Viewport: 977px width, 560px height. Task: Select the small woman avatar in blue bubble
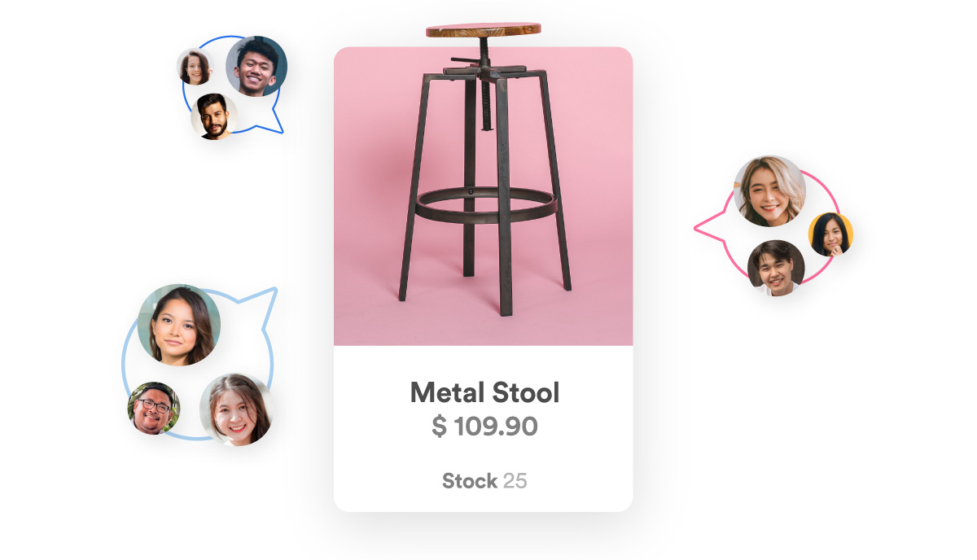195,68
